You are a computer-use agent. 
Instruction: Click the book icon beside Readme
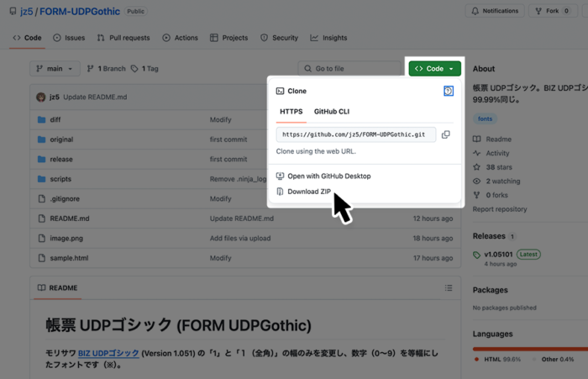pos(476,139)
